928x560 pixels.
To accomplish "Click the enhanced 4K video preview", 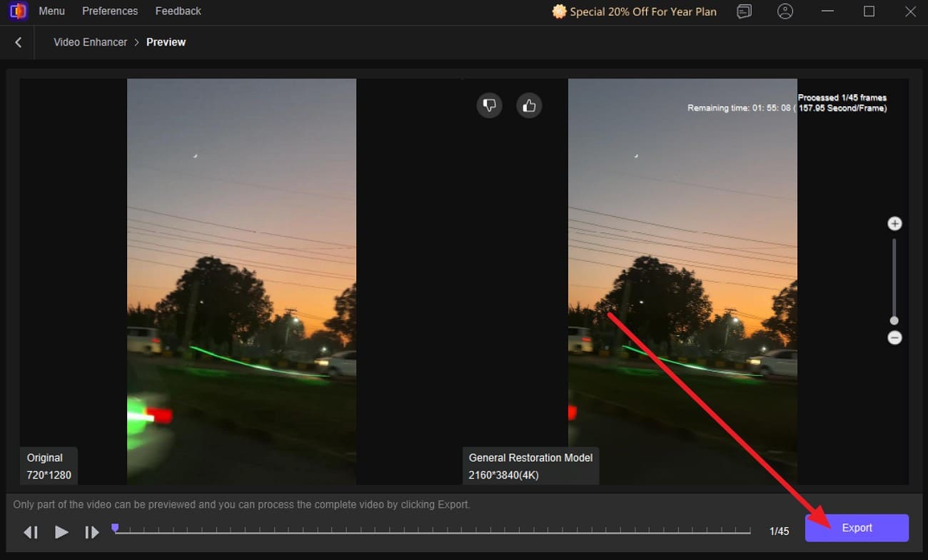I will point(682,282).
